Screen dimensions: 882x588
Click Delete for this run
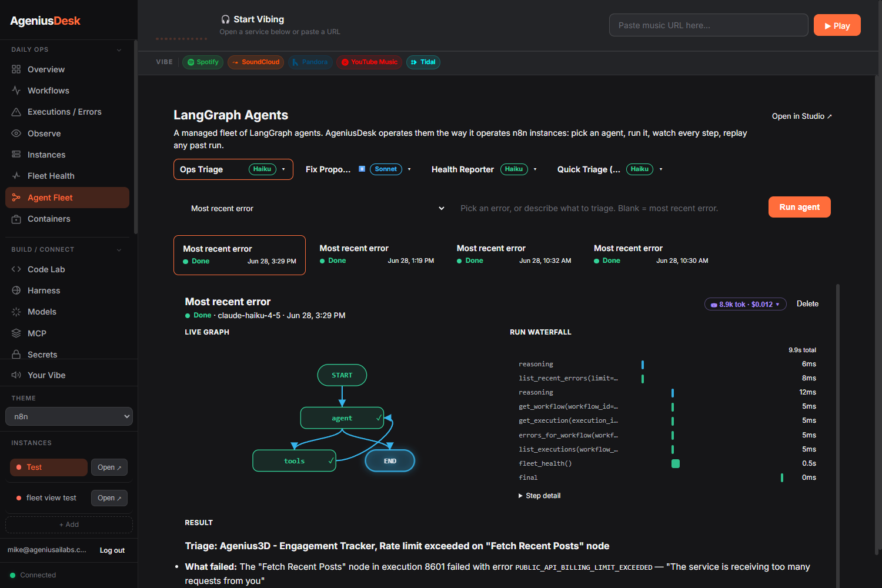tap(807, 304)
